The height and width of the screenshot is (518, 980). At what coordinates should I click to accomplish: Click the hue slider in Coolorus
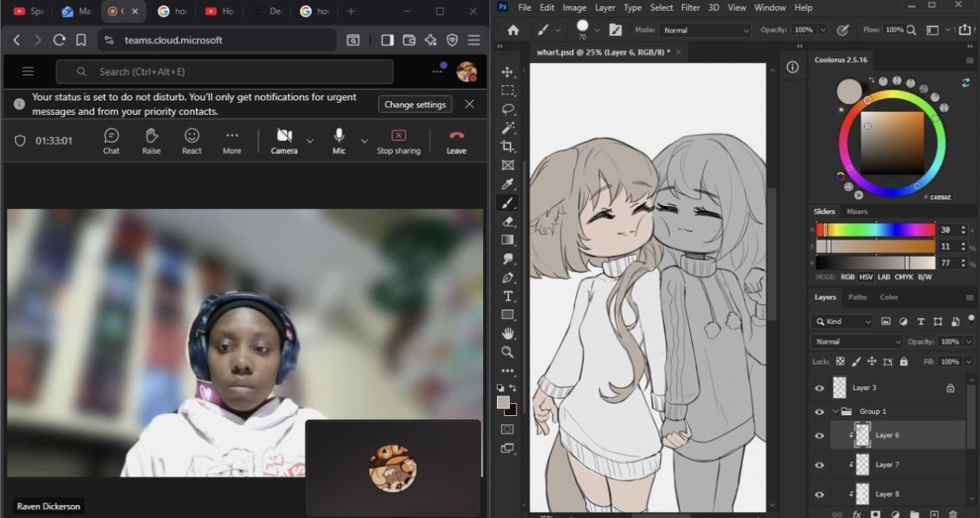coord(875,230)
